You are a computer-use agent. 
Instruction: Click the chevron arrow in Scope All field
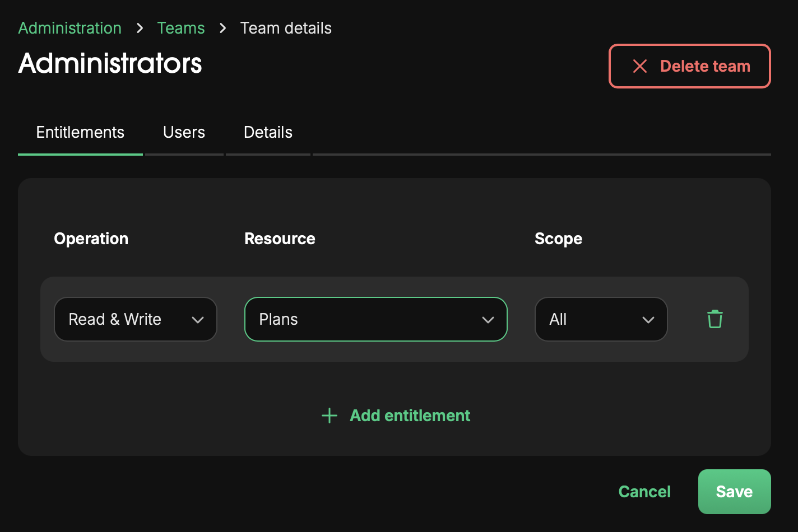(x=648, y=320)
